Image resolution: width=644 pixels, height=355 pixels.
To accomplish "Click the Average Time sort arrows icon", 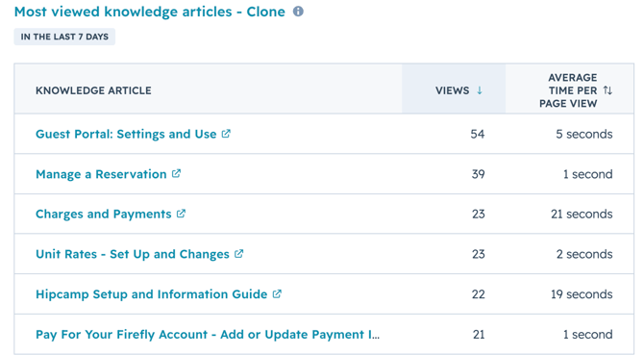I will pyautogui.click(x=607, y=90).
